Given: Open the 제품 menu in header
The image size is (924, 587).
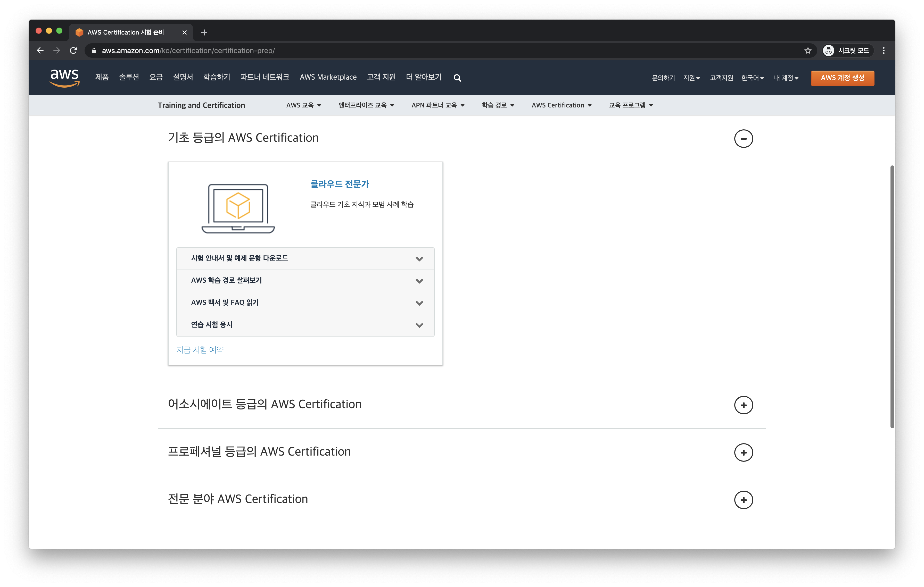Looking at the screenshot, I should tap(102, 77).
